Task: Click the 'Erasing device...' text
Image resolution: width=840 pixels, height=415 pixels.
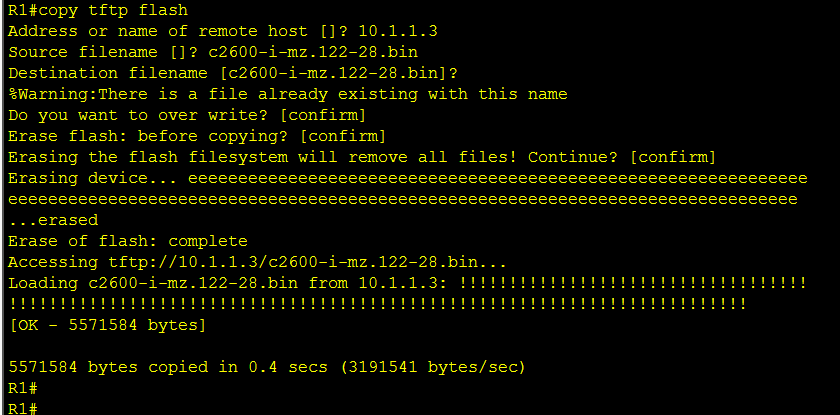Action: click(x=92, y=178)
